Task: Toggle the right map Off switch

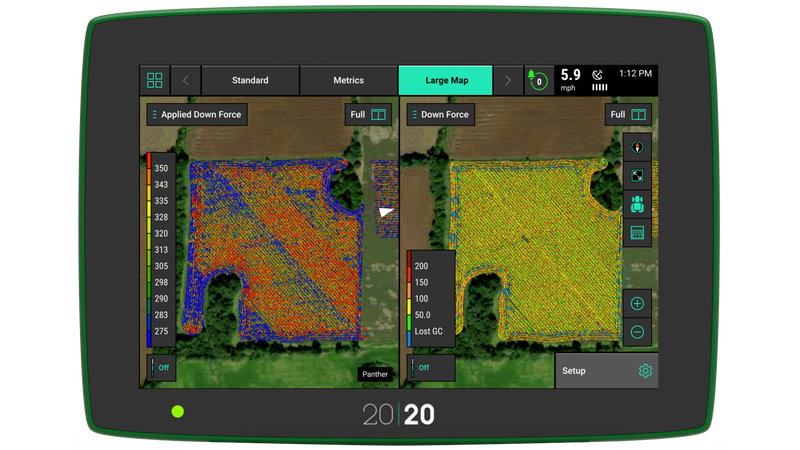Action: 431,367
